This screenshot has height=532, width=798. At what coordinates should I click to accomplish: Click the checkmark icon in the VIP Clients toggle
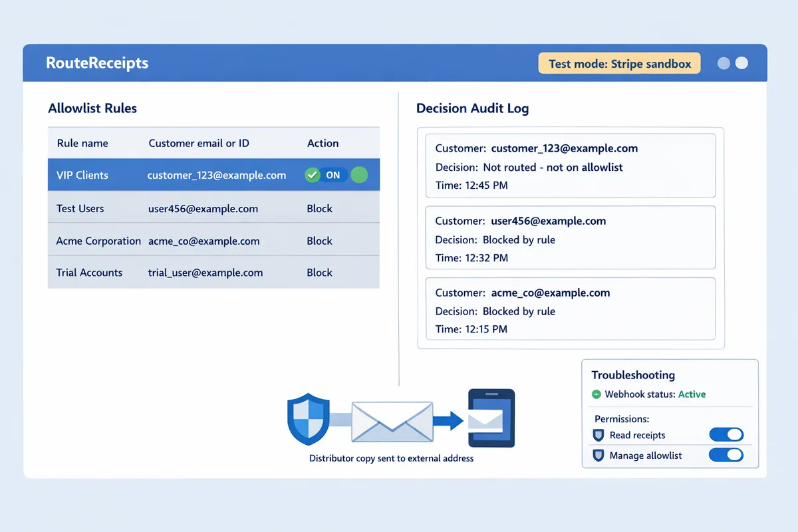click(313, 175)
